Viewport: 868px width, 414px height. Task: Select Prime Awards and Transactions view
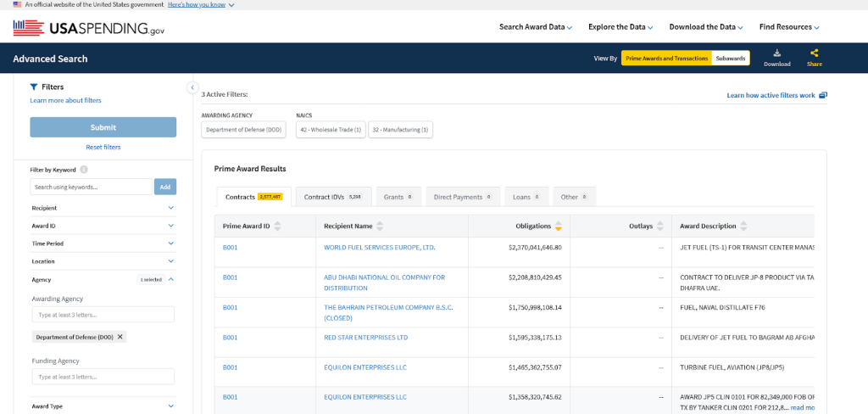(666, 59)
